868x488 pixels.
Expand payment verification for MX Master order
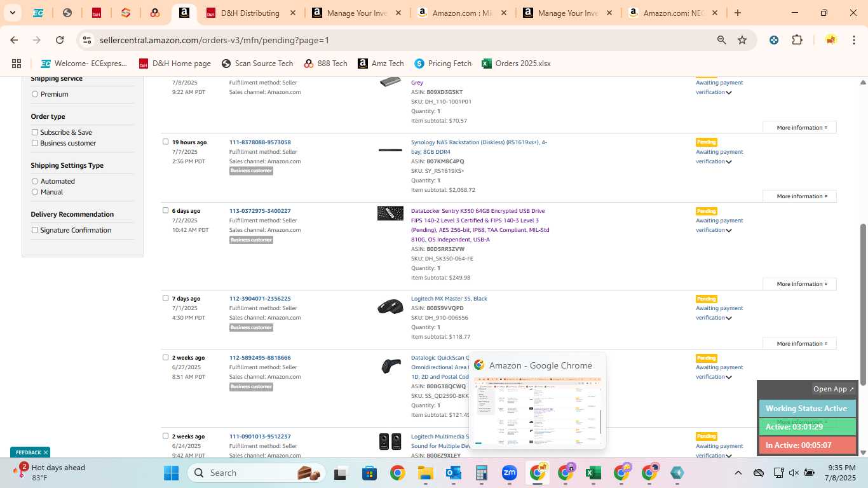(729, 318)
